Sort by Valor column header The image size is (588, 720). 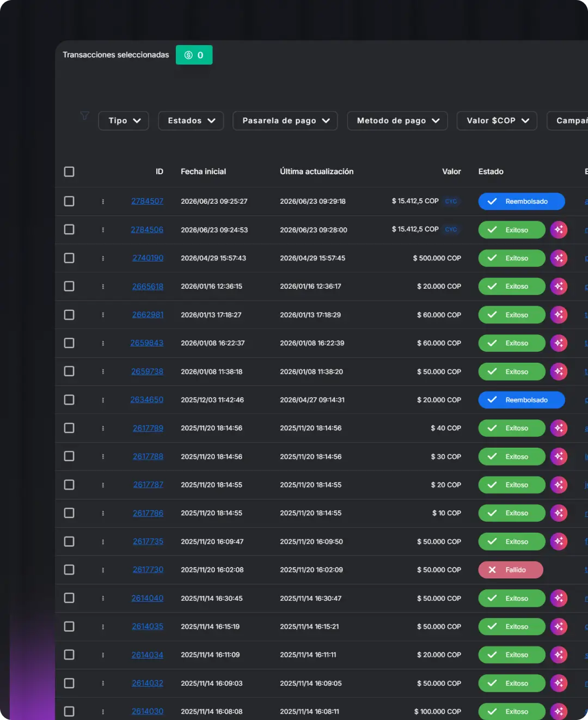[451, 172]
